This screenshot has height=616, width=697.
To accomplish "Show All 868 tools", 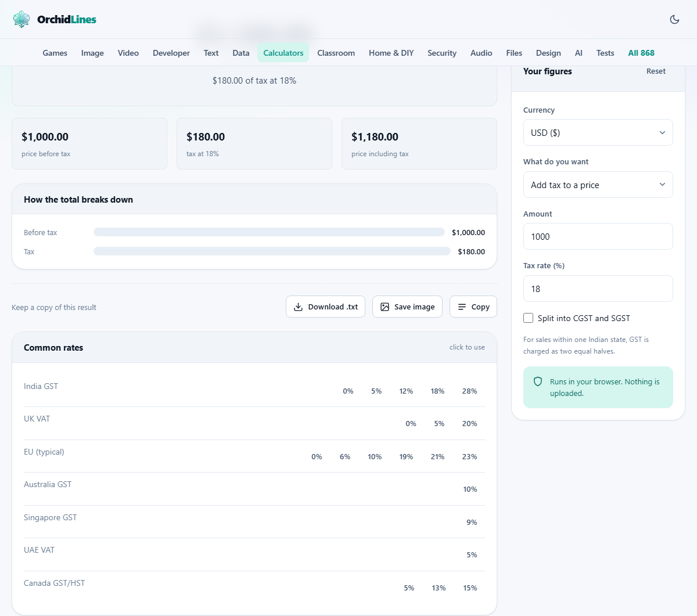I will tap(641, 53).
